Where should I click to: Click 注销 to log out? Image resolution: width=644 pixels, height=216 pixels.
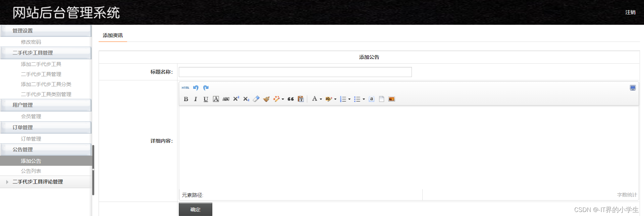pos(630,12)
